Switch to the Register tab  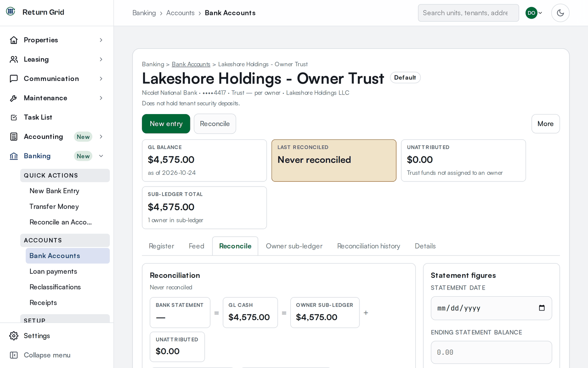point(161,246)
